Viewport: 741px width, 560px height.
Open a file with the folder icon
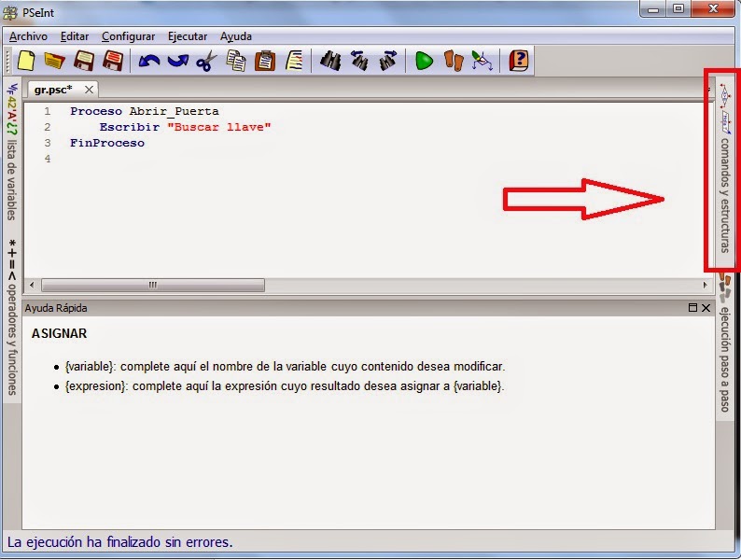click(x=54, y=61)
